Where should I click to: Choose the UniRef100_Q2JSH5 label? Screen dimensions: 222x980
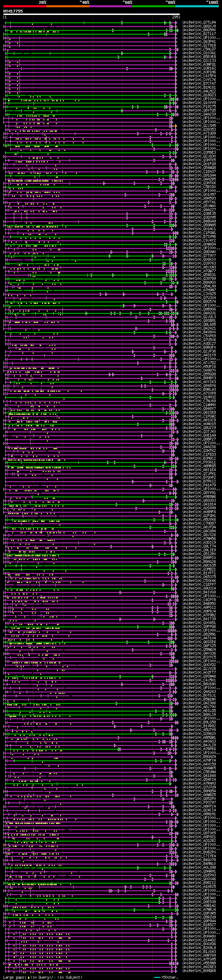[199, 125]
